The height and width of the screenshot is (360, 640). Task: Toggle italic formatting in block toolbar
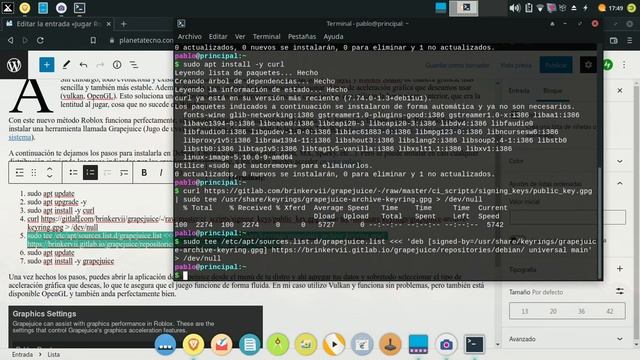161,173
